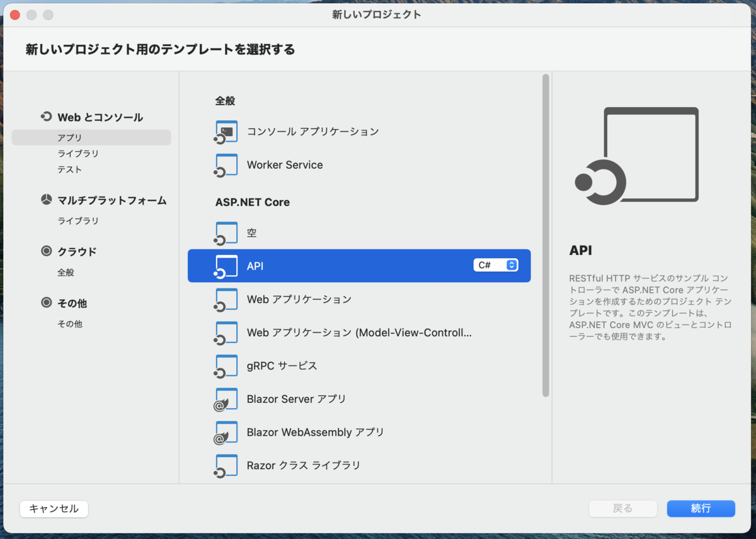756x539 pixels.
Task: Close the 新しいプロジェクト window
Action: (x=15, y=14)
